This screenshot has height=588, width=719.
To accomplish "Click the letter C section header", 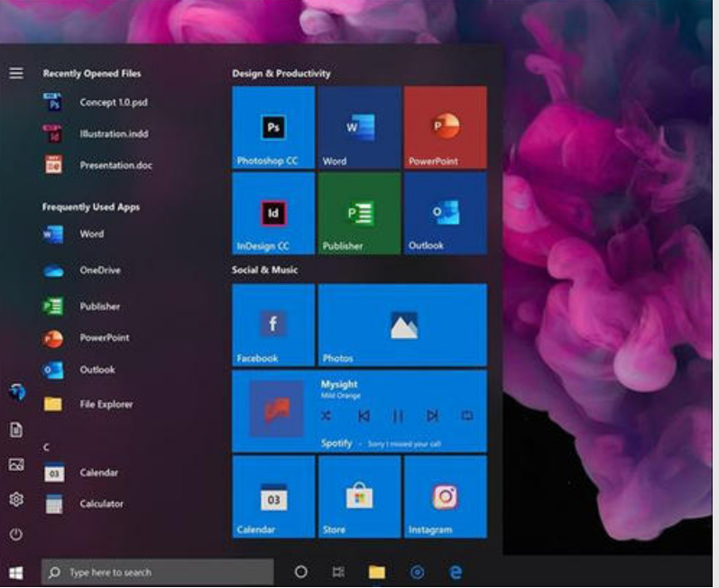I will (46, 447).
